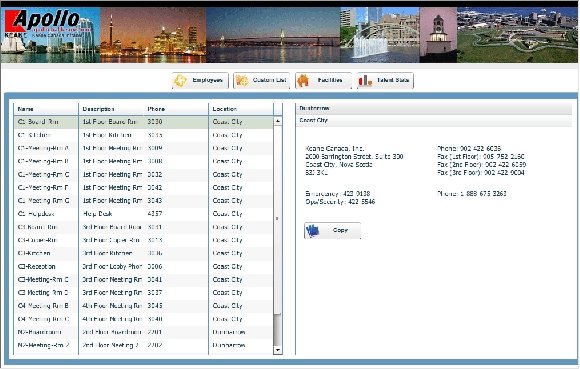Image resolution: width=580 pixels, height=369 pixels.
Task: Open the Facilities section button
Action: click(323, 80)
